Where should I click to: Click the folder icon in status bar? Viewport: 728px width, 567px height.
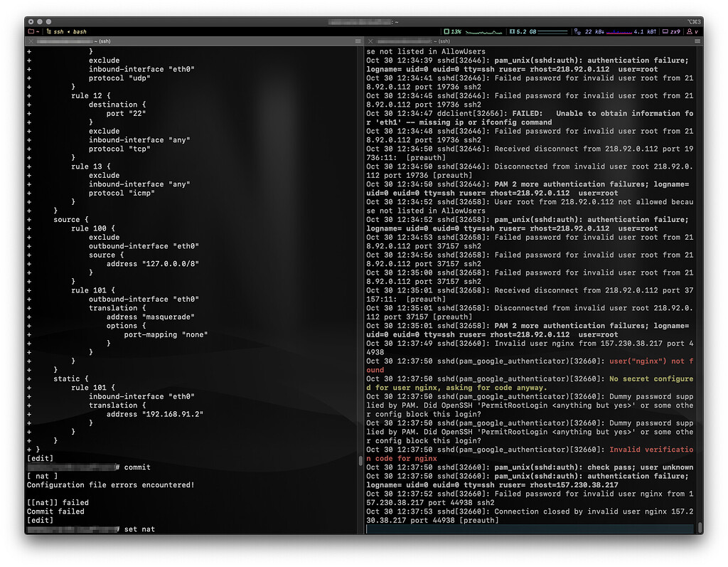(31, 32)
